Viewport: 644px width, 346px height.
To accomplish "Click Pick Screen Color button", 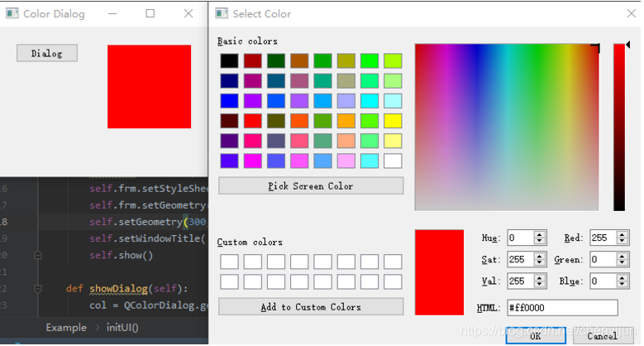I will [x=311, y=186].
